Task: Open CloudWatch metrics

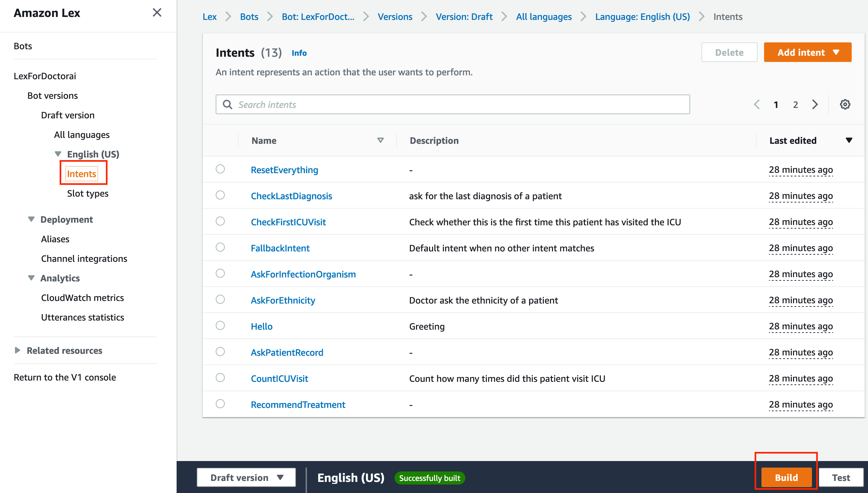Action: (82, 298)
